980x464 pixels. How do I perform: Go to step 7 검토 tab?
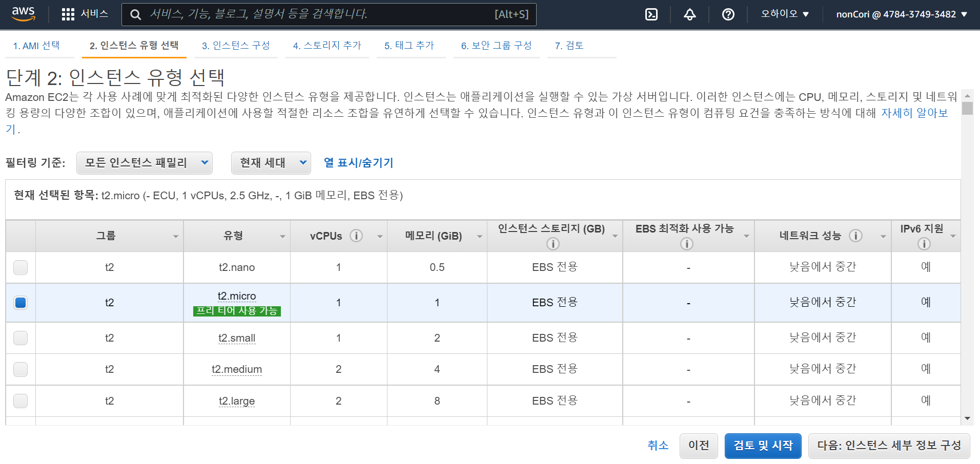point(569,46)
